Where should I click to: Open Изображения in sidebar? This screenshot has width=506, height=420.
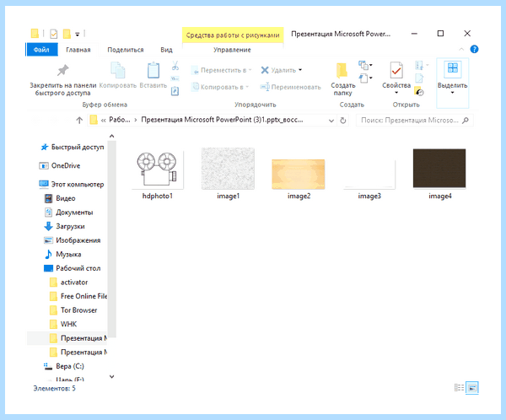[73, 240]
